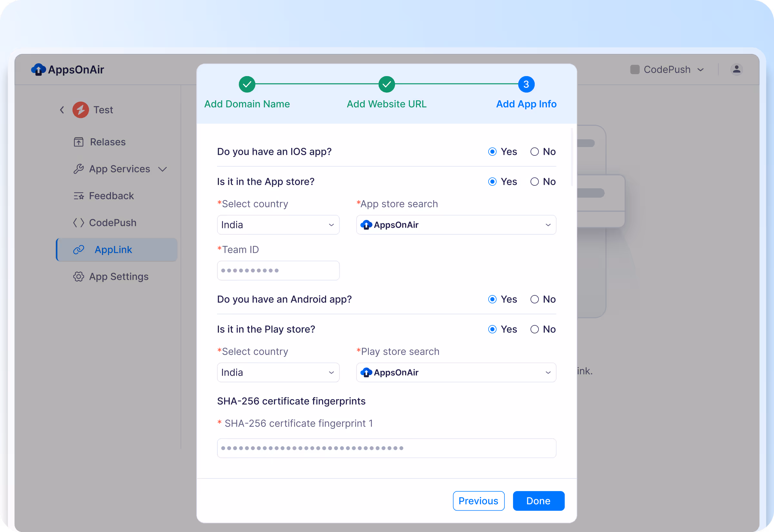The width and height of the screenshot is (774, 532).
Task: Click the App Settings gear icon
Action: tap(78, 277)
